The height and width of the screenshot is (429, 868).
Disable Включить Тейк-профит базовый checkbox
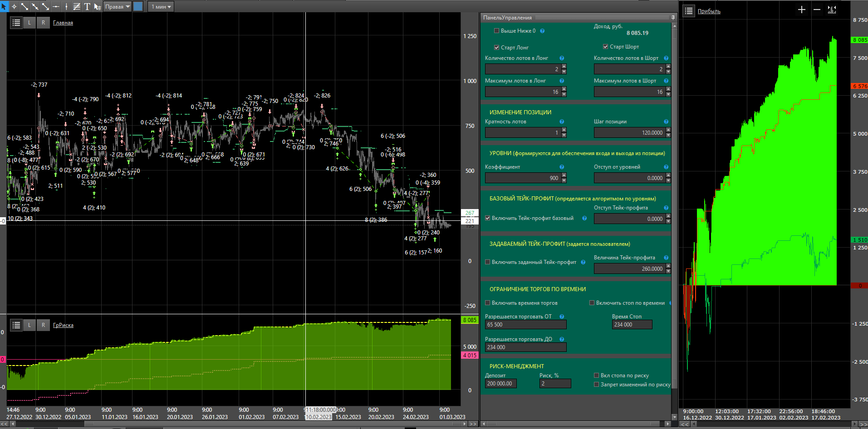click(487, 218)
